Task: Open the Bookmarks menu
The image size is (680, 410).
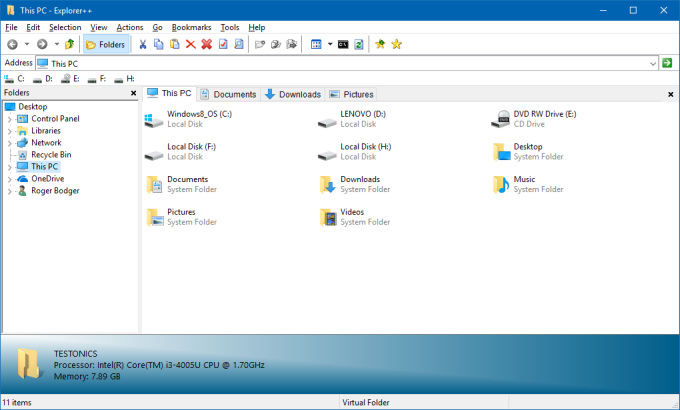Action: click(191, 27)
